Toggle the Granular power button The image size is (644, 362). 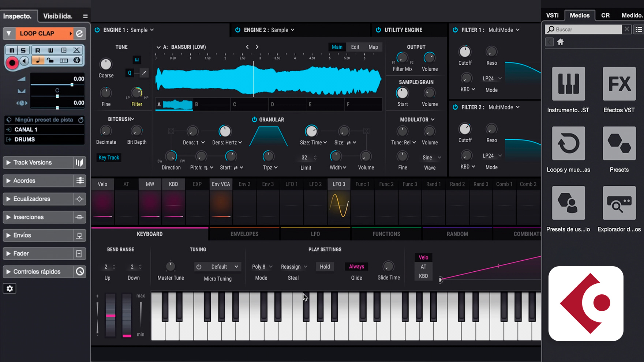point(254,120)
